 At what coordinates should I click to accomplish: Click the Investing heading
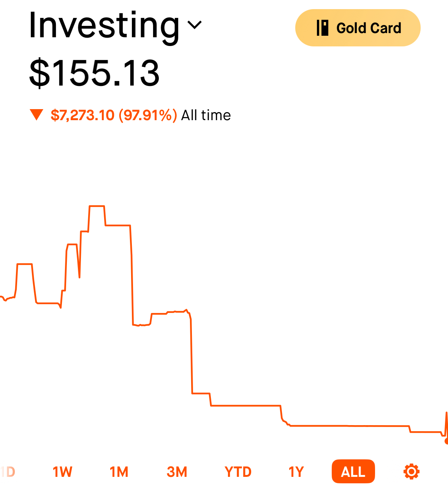(104, 25)
